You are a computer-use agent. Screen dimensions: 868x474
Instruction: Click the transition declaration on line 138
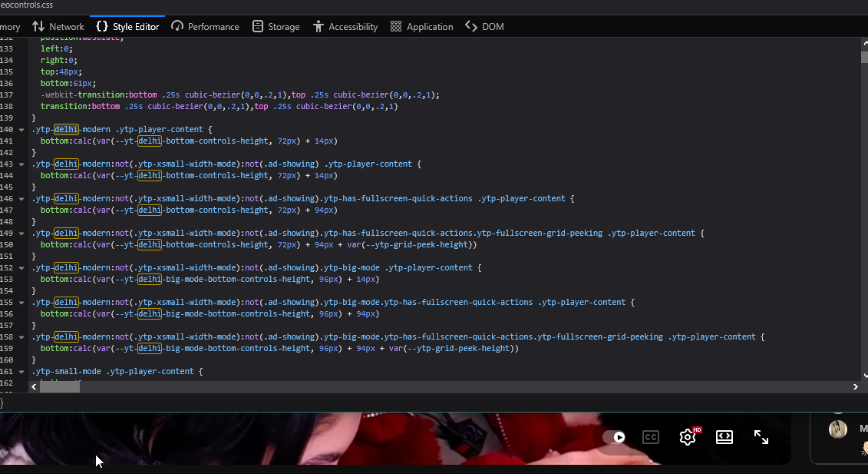pyautogui.click(x=219, y=107)
